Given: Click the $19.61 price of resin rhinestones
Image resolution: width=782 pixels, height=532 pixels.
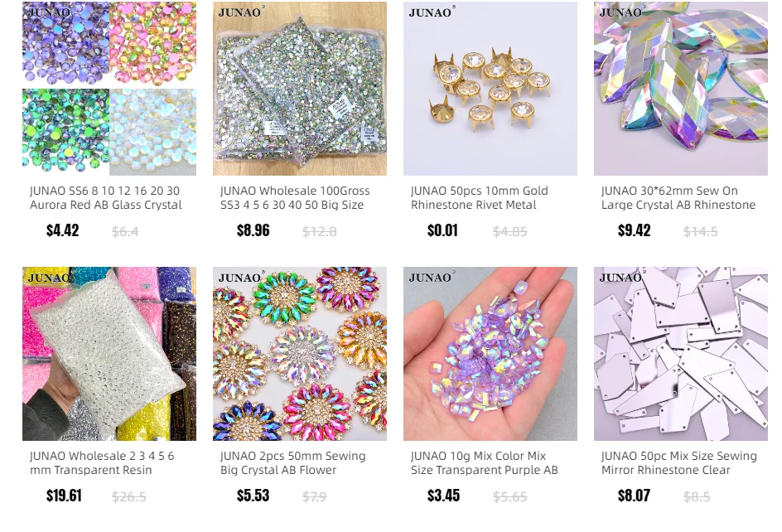Looking at the screenshot, I should pyautogui.click(x=64, y=496).
